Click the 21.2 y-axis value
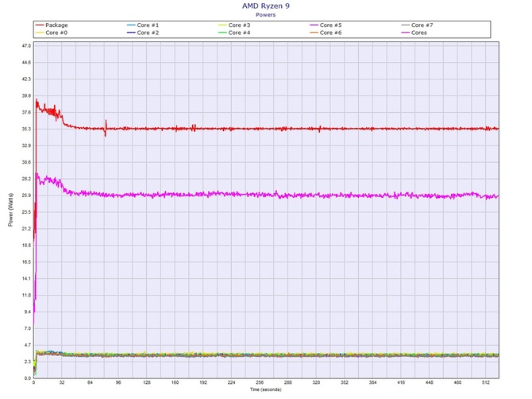The height and width of the screenshot is (399, 532). pyautogui.click(x=27, y=229)
